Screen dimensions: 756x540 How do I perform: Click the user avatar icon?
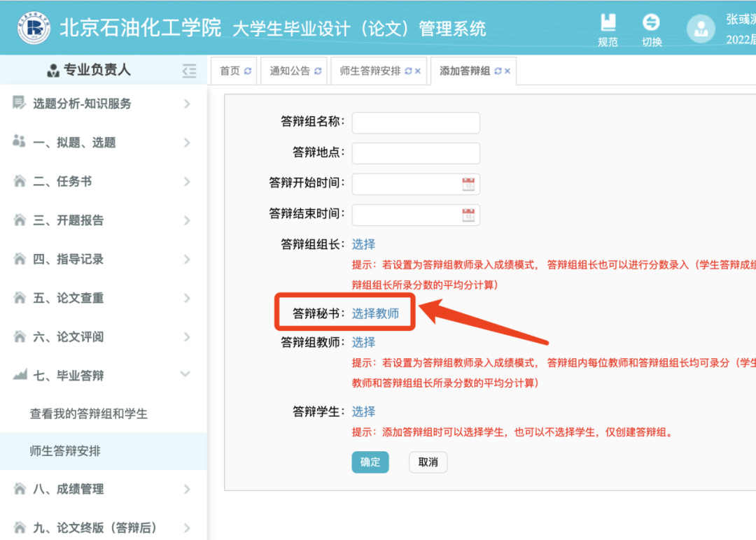click(x=700, y=29)
